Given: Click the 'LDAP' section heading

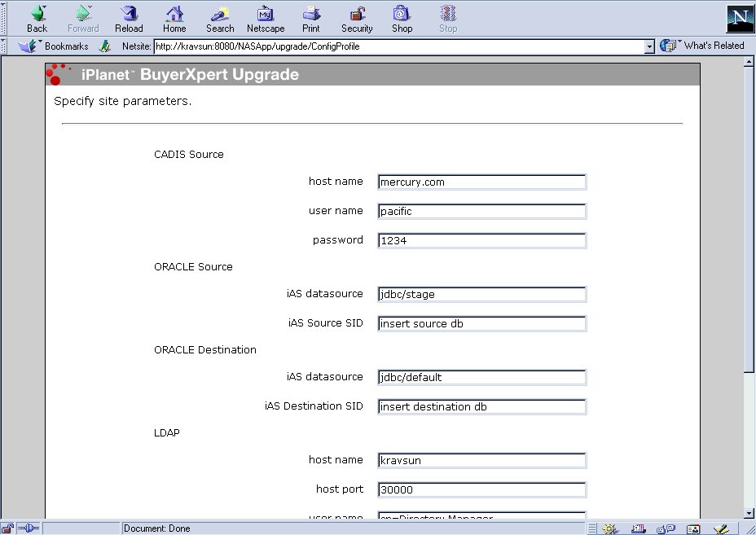Looking at the screenshot, I should (x=167, y=433).
